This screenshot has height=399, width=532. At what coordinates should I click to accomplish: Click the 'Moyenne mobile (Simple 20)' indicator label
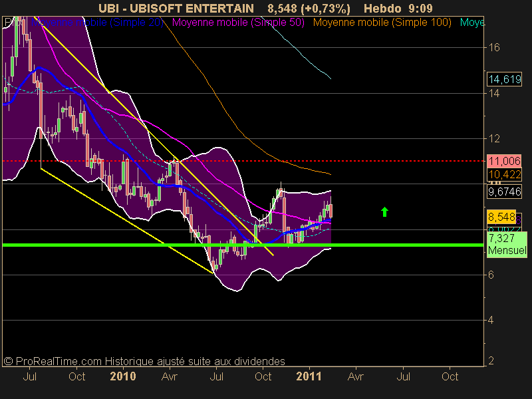(x=97, y=23)
